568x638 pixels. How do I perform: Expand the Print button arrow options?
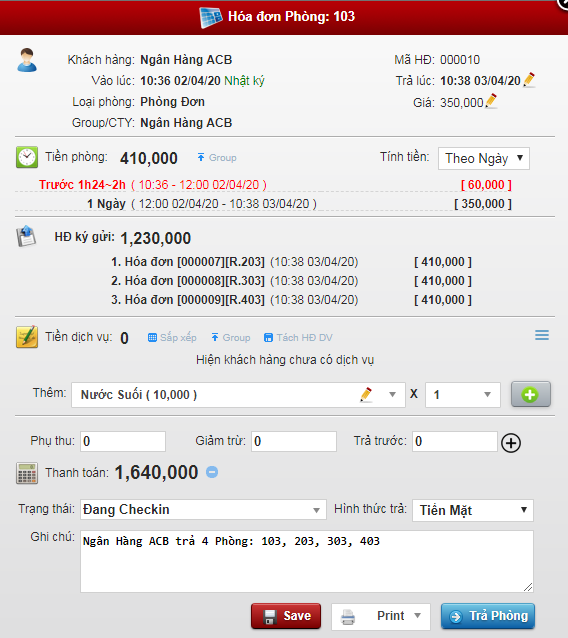[417, 616]
